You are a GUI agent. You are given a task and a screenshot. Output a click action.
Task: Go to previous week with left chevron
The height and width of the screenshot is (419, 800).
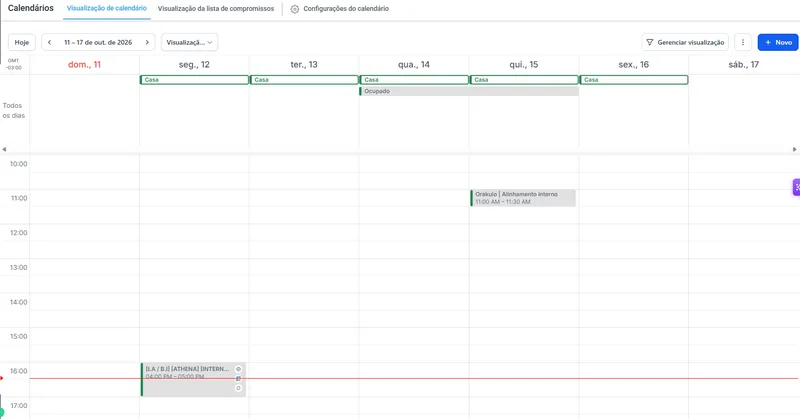(x=49, y=42)
